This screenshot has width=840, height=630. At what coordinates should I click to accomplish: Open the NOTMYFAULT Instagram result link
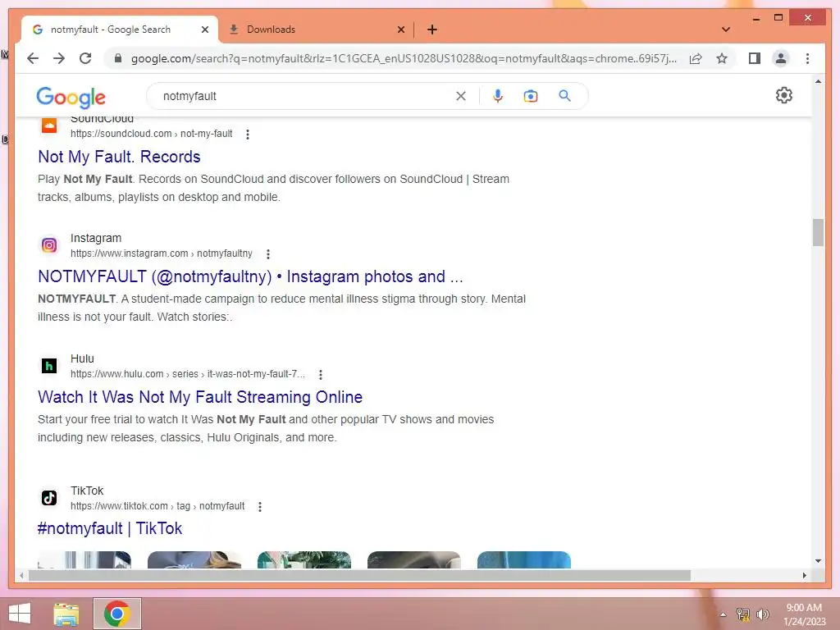click(250, 276)
